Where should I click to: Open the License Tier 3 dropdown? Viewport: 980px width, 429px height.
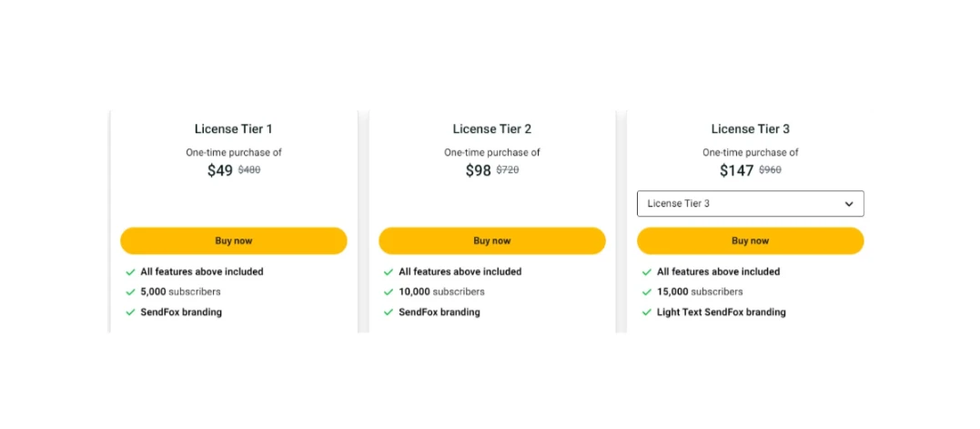pos(750,204)
